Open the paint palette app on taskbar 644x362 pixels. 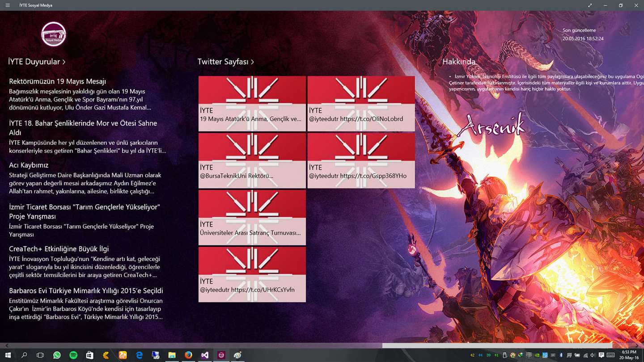click(237, 355)
